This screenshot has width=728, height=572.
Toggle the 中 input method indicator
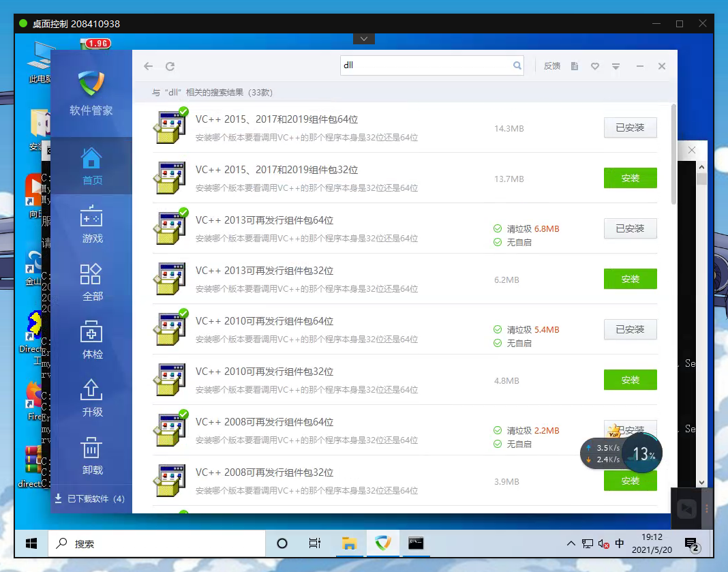click(620, 543)
